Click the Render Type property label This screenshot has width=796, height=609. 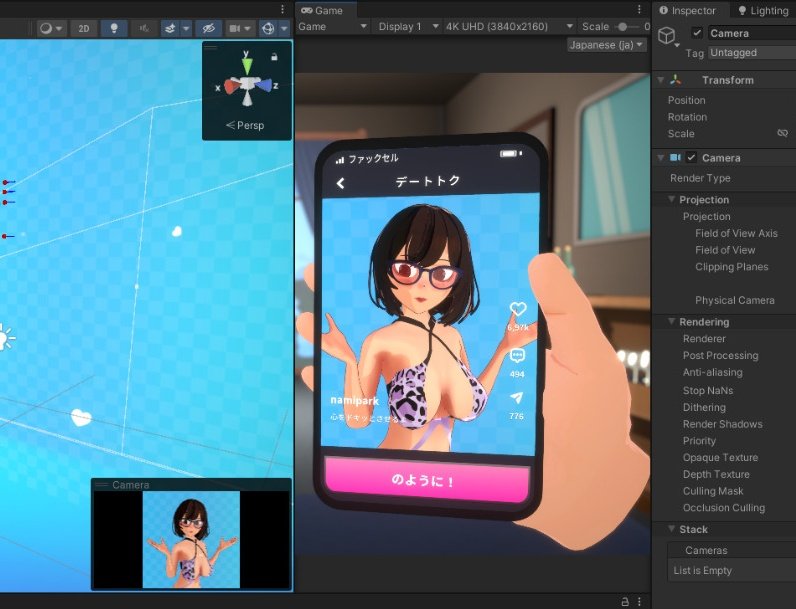coord(700,178)
